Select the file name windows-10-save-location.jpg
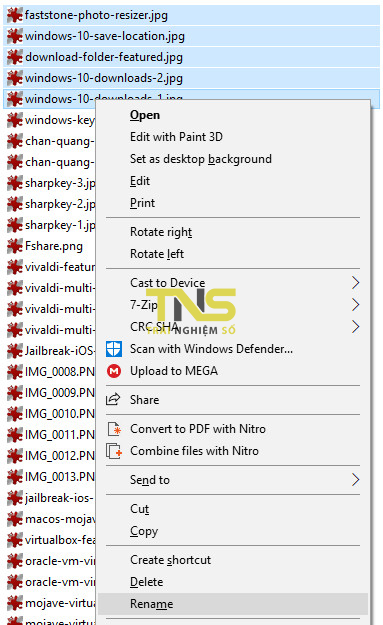 coord(105,36)
